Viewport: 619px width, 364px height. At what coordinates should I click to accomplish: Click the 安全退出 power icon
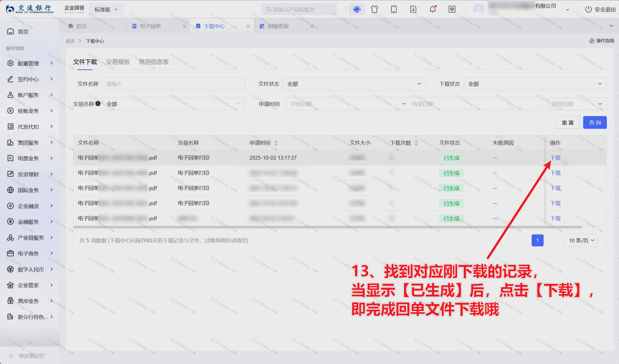(588, 9)
